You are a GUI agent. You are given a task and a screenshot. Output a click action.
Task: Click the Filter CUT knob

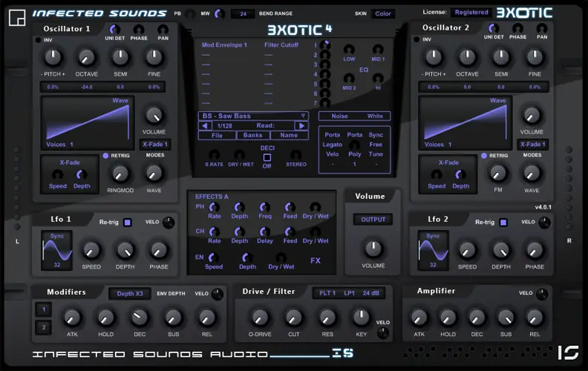(x=294, y=318)
